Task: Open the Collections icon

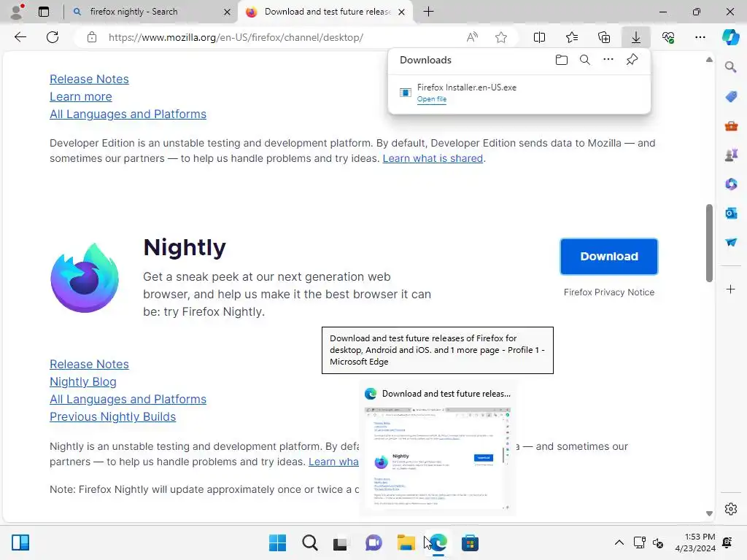Action: point(603,37)
